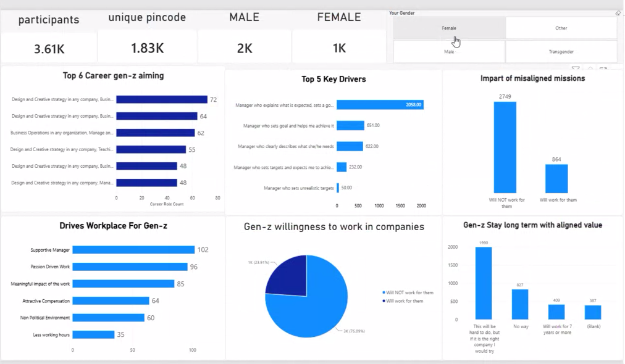Click the Drives Workplace For Gen-z title
The width and height of the screenshot is (625, 364).
coord(113,226)
